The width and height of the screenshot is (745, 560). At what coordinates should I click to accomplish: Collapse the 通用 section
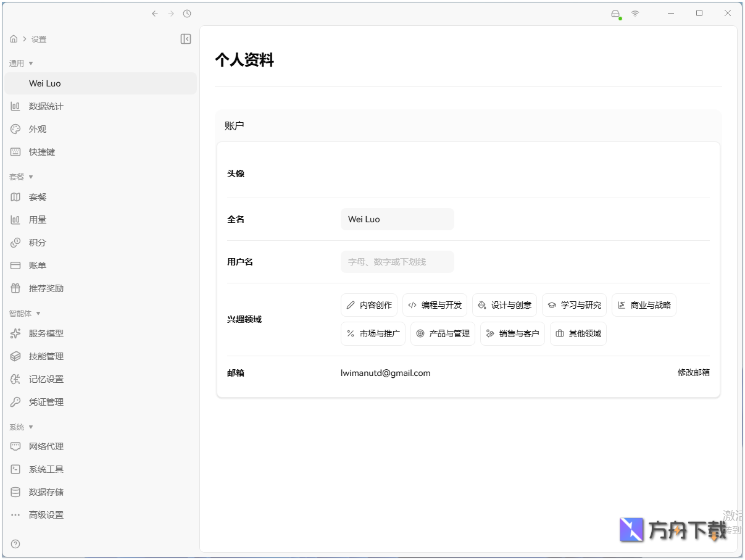point(22,63)
